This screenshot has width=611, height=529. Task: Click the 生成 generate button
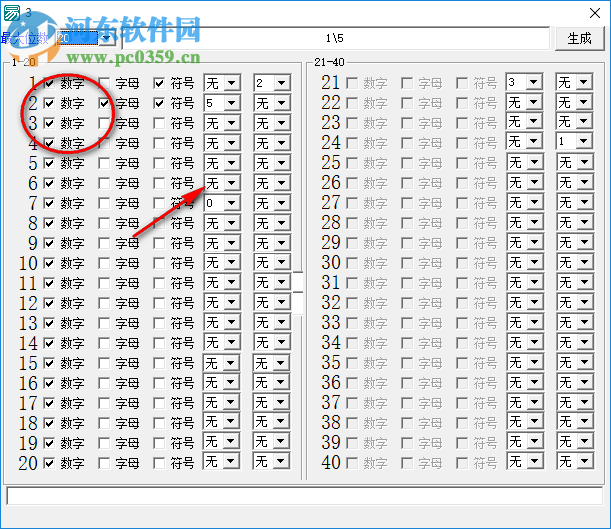(x=579, y=38)
